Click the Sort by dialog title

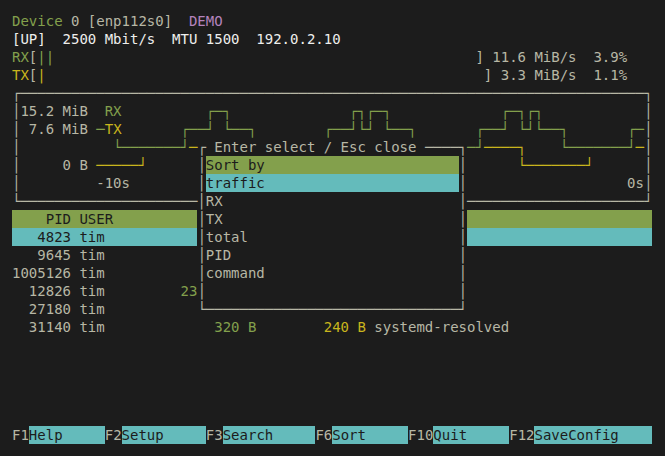click(x=332, y=165)
